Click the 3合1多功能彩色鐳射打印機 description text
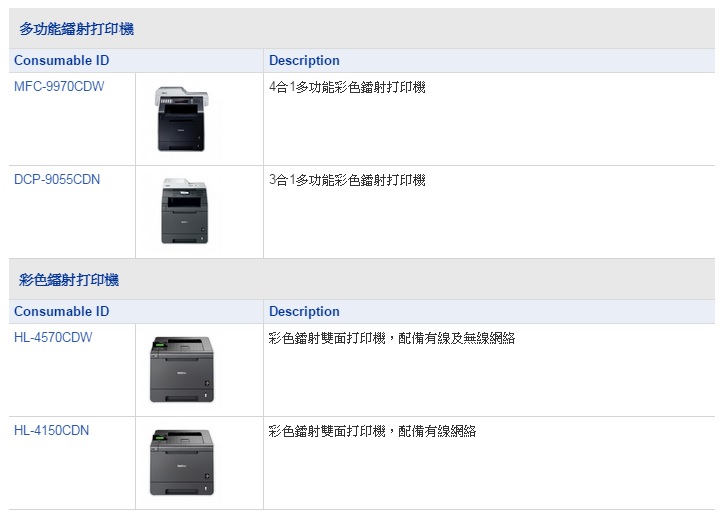This screenshot has width=726, height=516. pyautogui.click(x=347, y=180)
